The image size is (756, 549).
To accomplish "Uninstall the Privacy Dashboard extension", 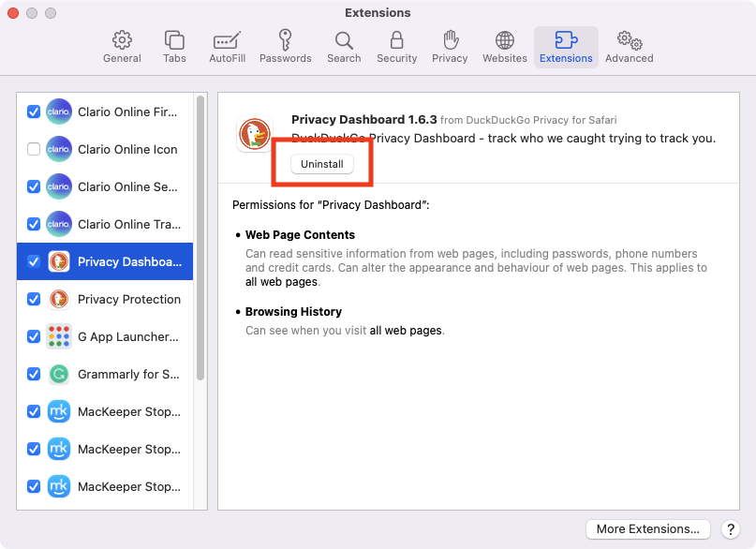I will point(322,164).
